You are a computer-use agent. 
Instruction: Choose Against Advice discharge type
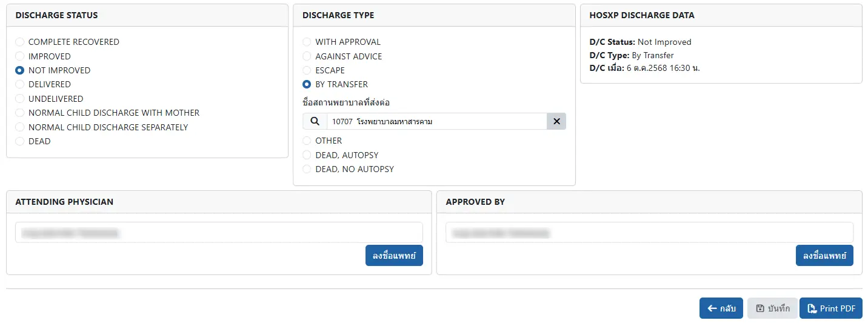click(307, 56)
